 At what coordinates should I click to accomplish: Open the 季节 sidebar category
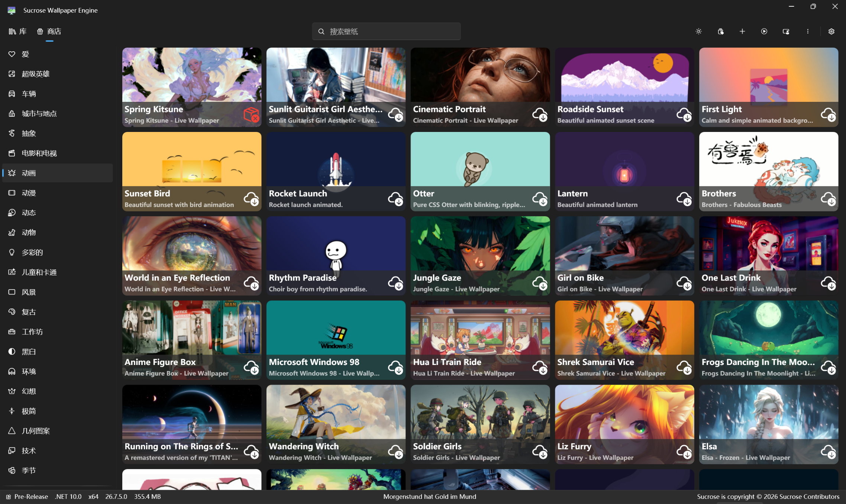click(x=58, y=471)
